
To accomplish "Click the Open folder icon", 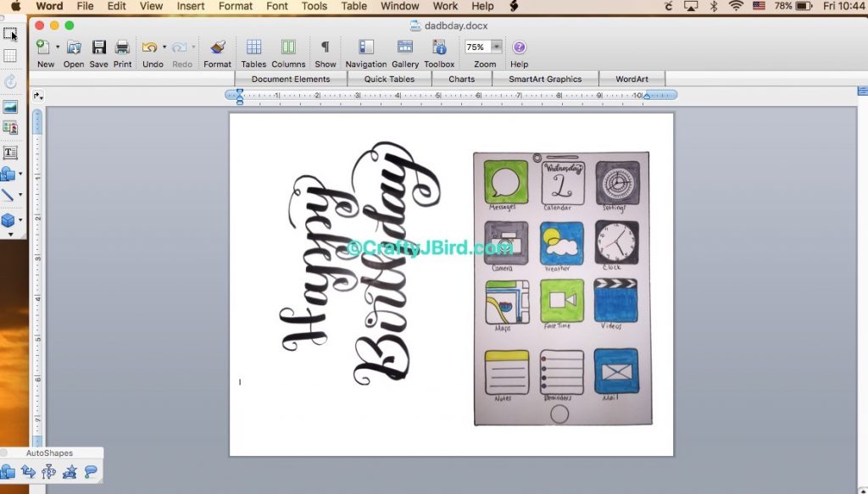I will (74, 47).
